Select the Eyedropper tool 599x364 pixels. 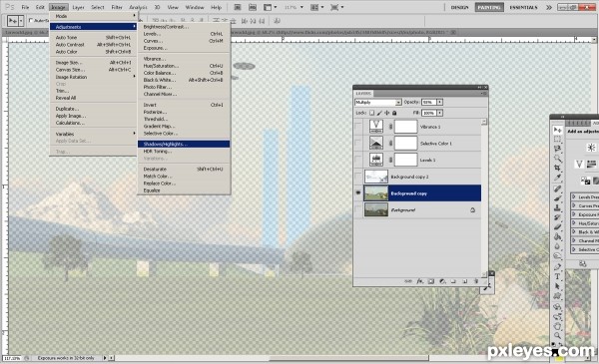coord(557,178)
